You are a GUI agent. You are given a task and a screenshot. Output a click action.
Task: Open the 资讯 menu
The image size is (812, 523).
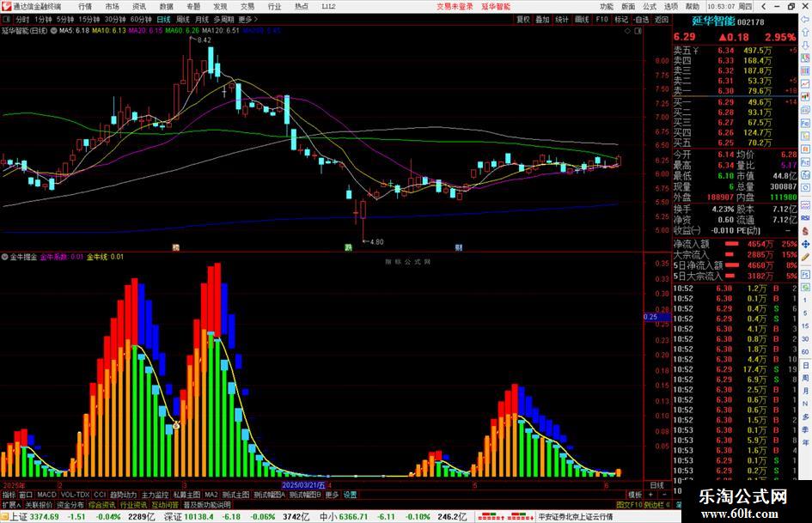click(139, 6)
